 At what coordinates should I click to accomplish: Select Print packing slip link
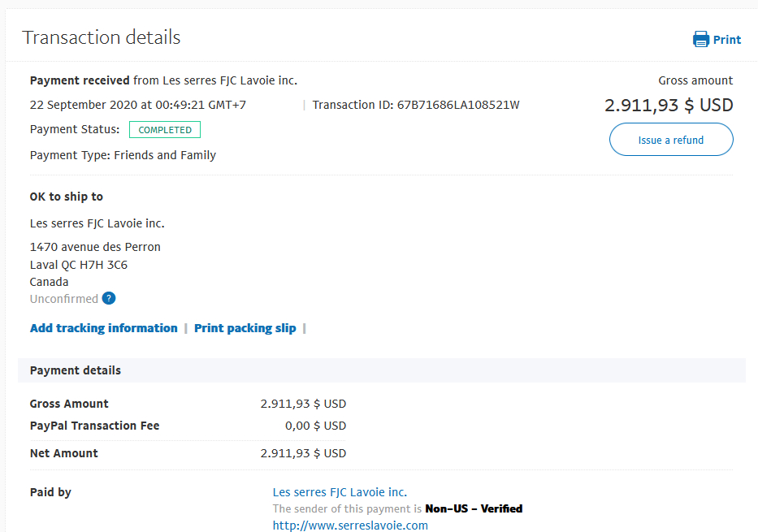[245, 328]
